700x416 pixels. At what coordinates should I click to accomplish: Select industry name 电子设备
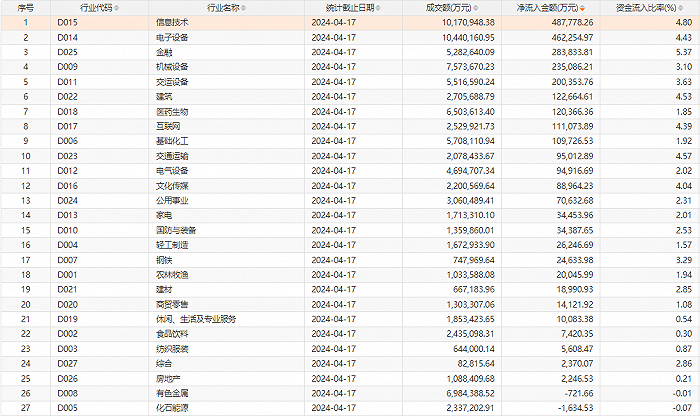point(172,37)
